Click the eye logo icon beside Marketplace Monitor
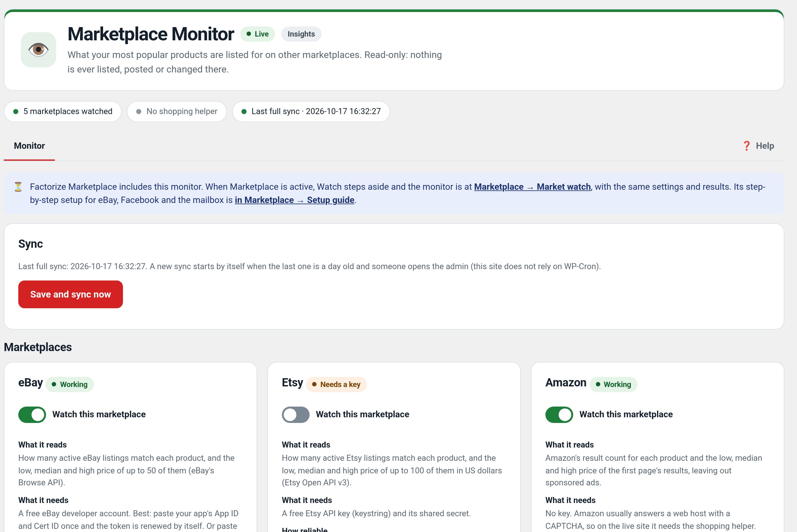 pyautogui.click(x=38, y=50)
